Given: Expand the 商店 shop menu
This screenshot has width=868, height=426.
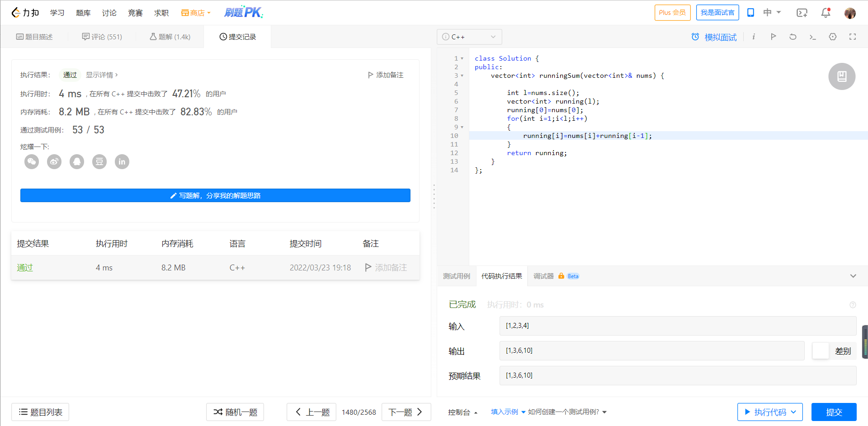Looking at the screenshot, I should coord(196,13).
